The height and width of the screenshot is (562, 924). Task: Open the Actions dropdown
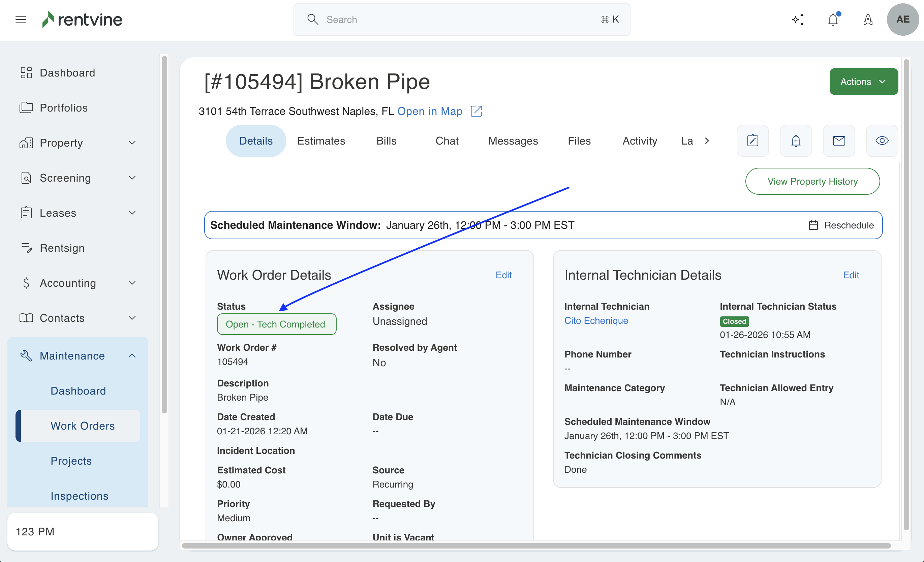pos(863,81)
